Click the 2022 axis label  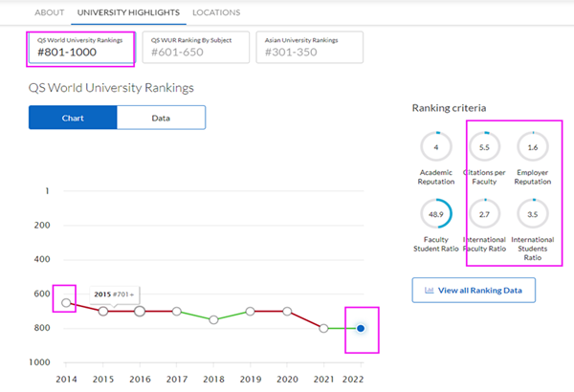click(353, 380)
